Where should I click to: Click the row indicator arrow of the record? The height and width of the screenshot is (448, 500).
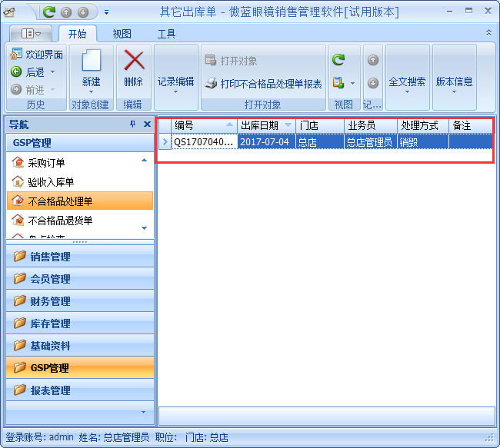click(x=165, y=142)
